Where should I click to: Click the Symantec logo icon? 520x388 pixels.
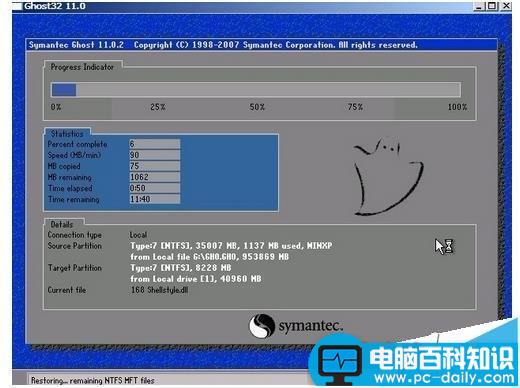coord(262,326)
